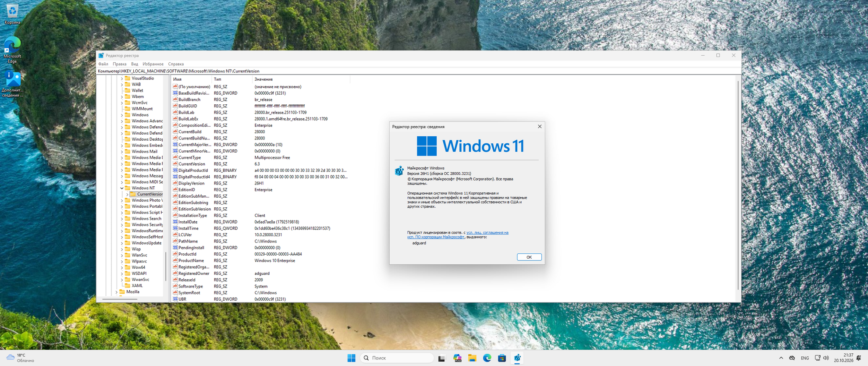Click the taskbar Поиск search box
868x366 pixels.
[397, 358]
